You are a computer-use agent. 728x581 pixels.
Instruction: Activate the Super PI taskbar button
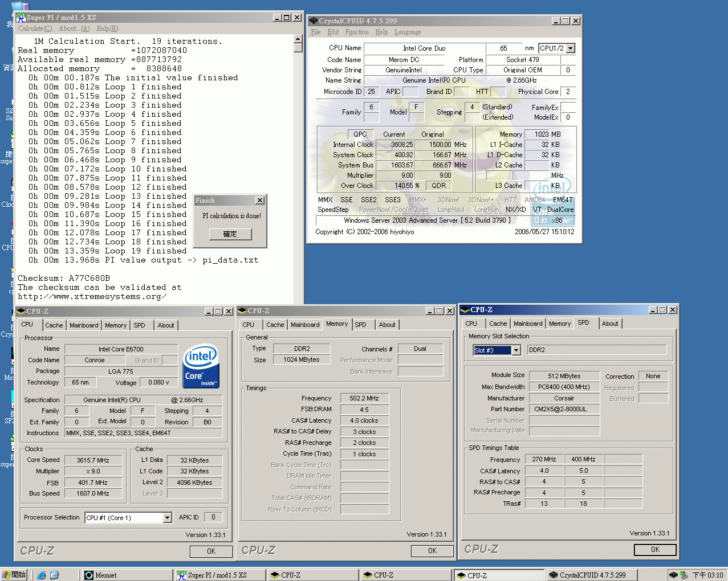pyautogui.click(x=220, y=575)
